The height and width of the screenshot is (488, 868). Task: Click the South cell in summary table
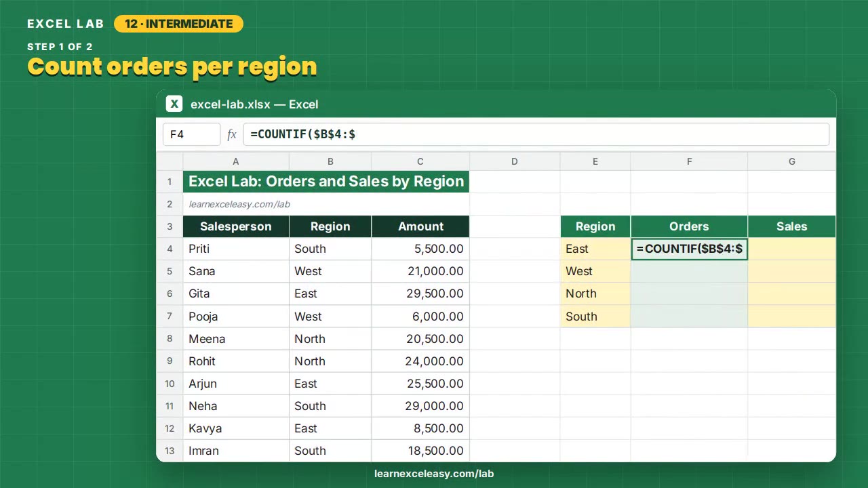tap(595, 317)
